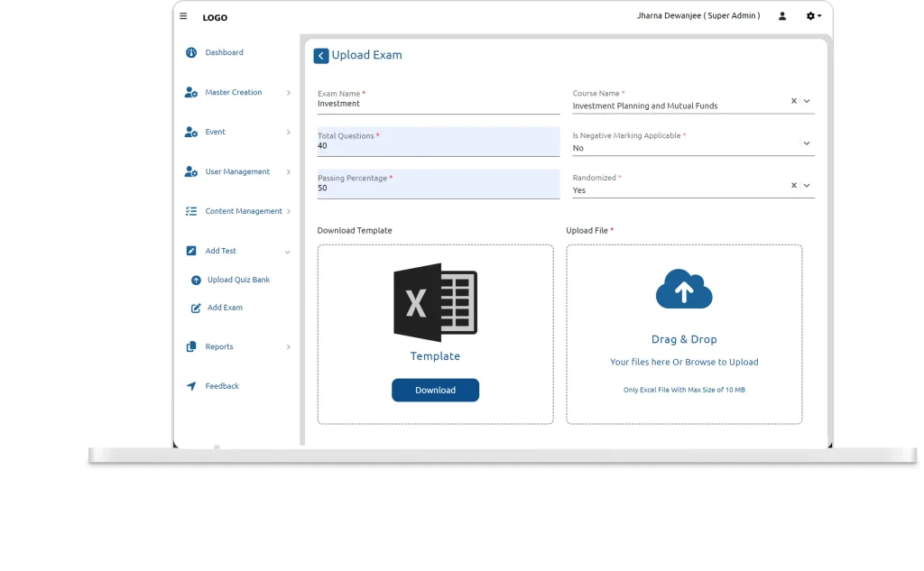Click the Feedback sidebar icon
Viewport: 924px width, 571px height.
click(x=190, y=386)
